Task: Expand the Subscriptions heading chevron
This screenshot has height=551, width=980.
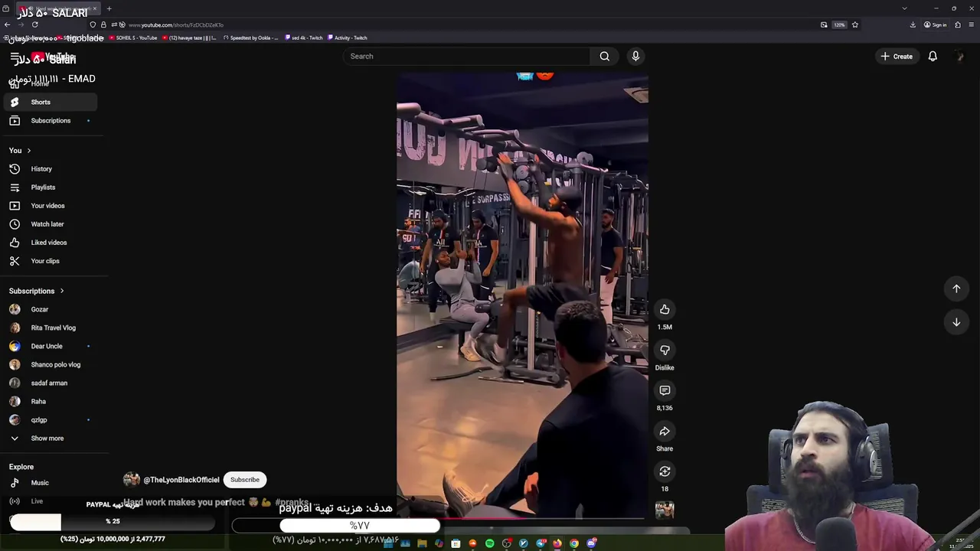Action: tap(62, 291)
